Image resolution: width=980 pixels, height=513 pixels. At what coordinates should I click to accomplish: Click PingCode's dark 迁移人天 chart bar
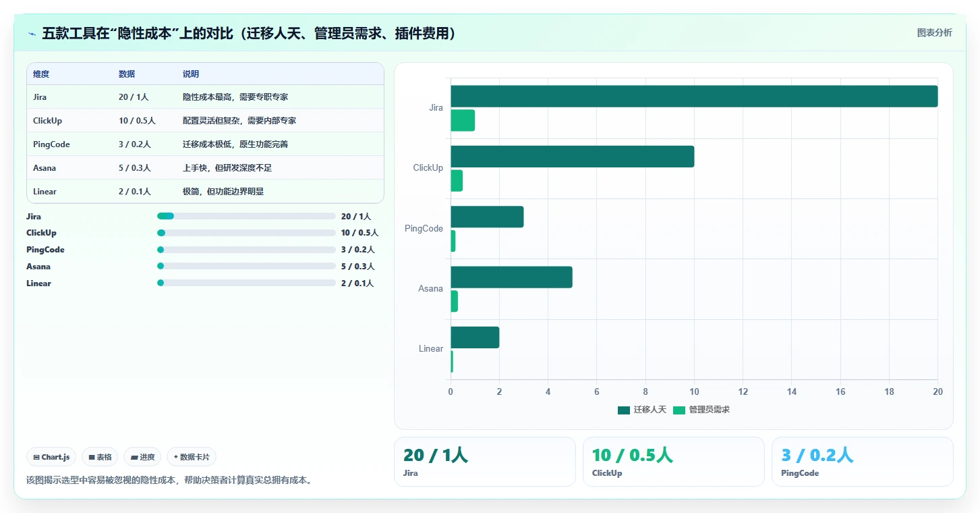pyautogui.click(x=487, y=217)
